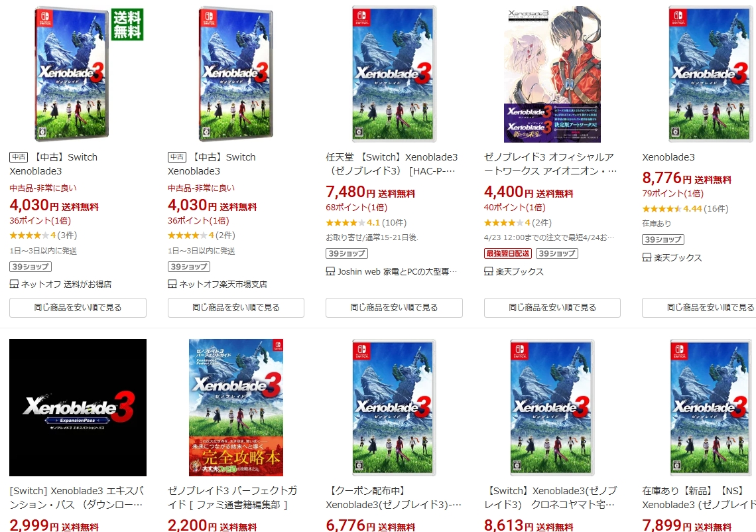Click the 39ショップ badge under the Joshin listing
Image resolution: width=756 pixels, height=532 pixels.
click(347, 253)
